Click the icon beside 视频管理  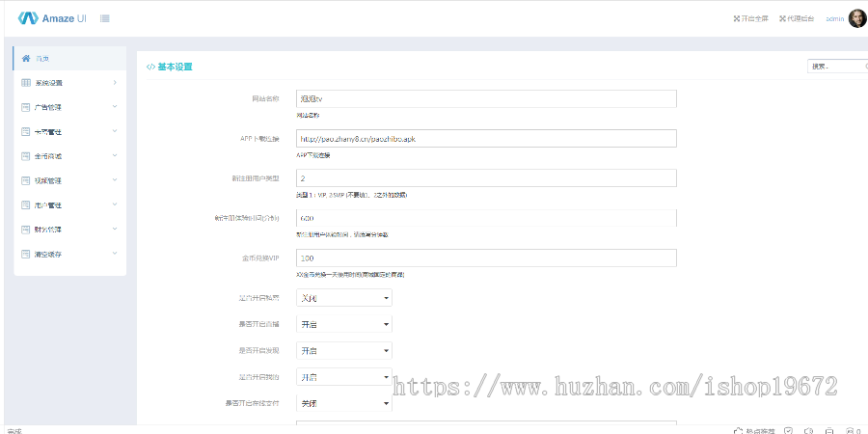click(25, 180)
